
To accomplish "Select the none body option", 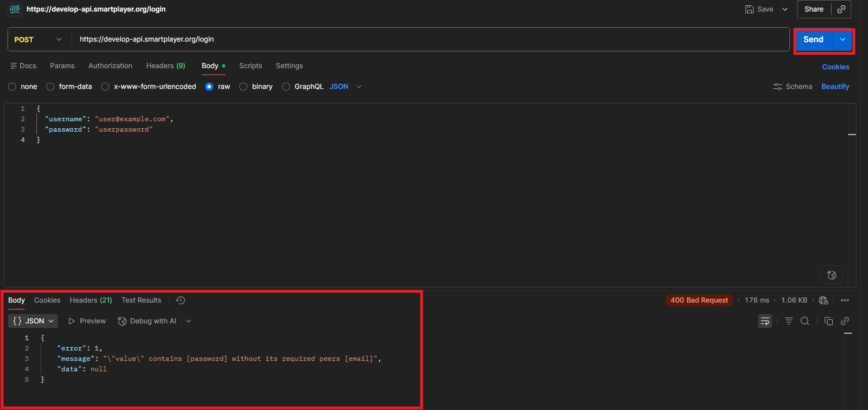I will coord(12,87).
